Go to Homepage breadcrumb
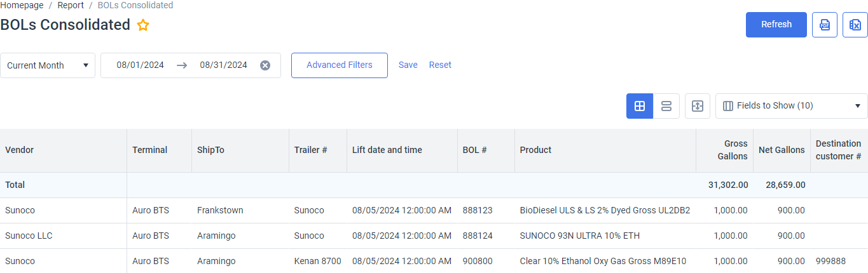This screenshot has height=273, width=868. tap(22, 5)
